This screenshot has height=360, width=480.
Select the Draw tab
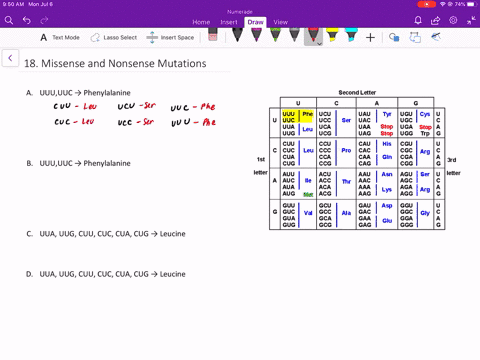[x=255, y=22]
